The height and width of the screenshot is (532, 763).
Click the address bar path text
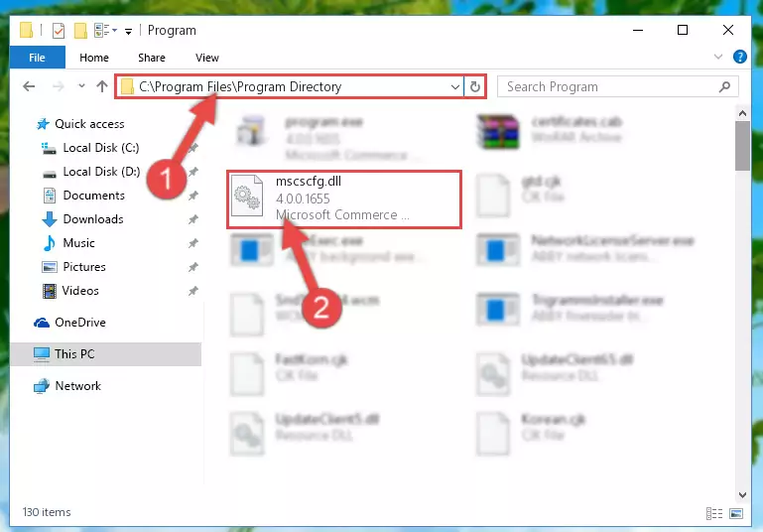(240, 86)
